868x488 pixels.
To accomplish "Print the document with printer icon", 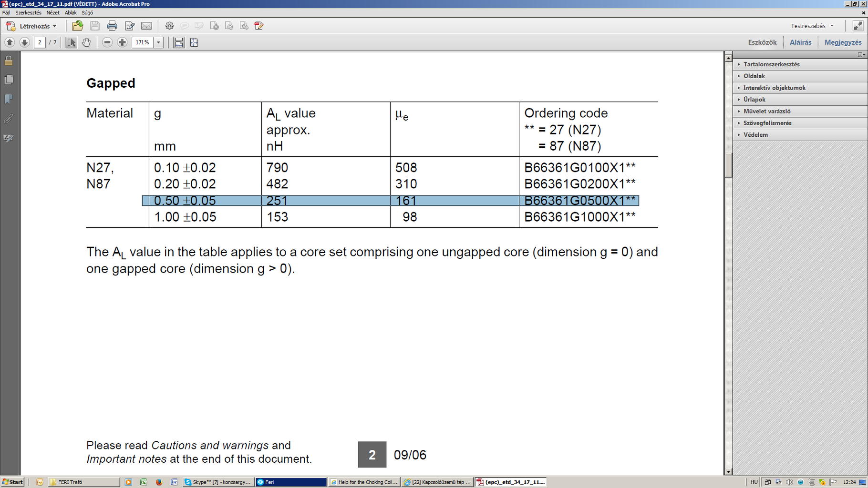I will (112, 26).
